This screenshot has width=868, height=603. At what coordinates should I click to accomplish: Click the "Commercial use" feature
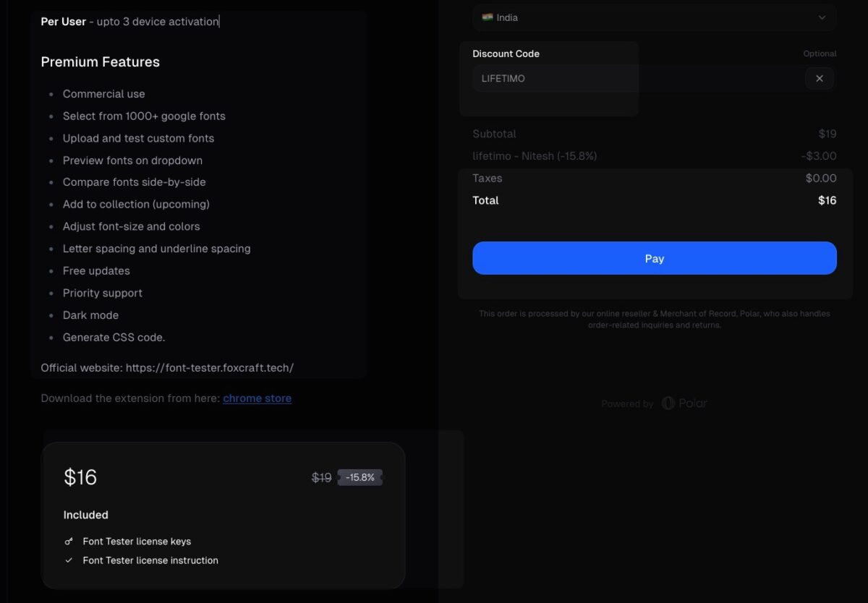tap(104, 94)
